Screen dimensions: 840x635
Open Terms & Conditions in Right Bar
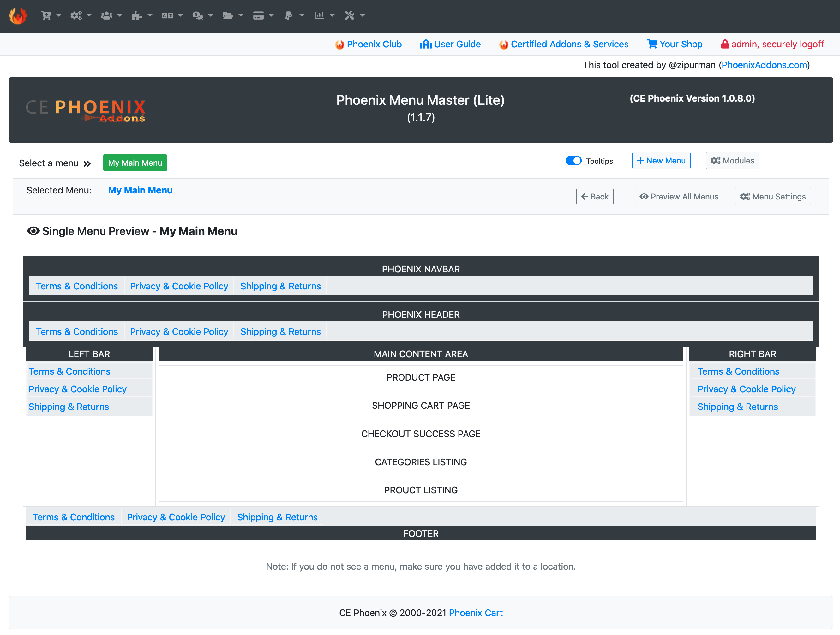tap(738, 372)
